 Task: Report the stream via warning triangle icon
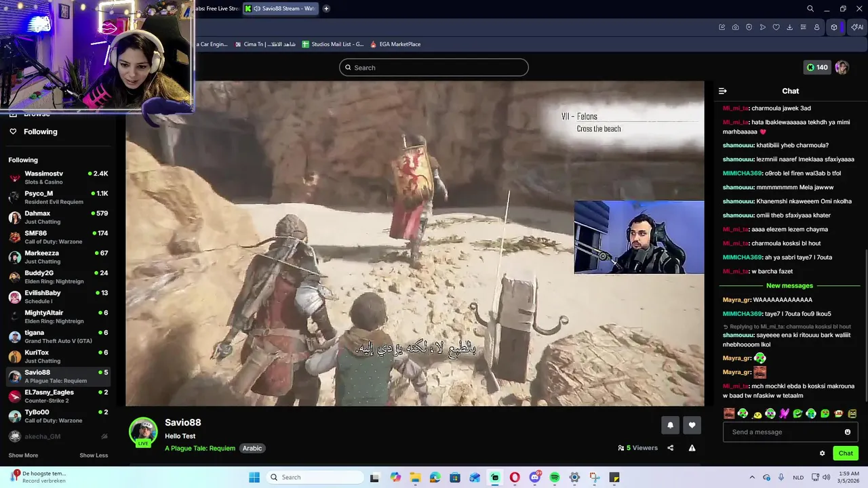pos(692,448)
